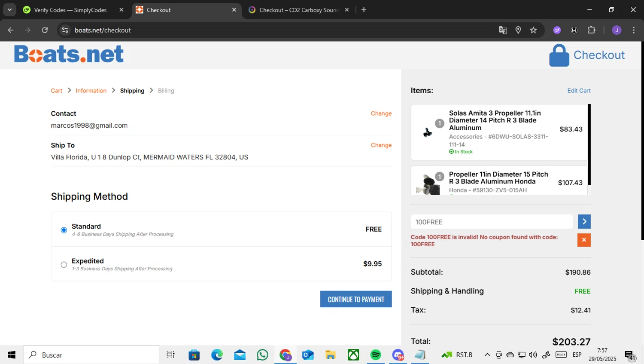
Task: Open the purple coupon tag extension
Action: click(557, 30)
